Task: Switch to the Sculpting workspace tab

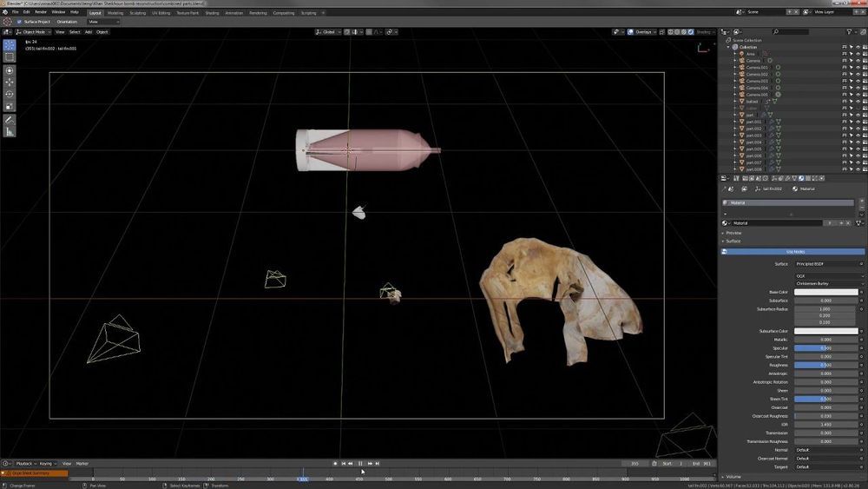Action: point(138,13)
